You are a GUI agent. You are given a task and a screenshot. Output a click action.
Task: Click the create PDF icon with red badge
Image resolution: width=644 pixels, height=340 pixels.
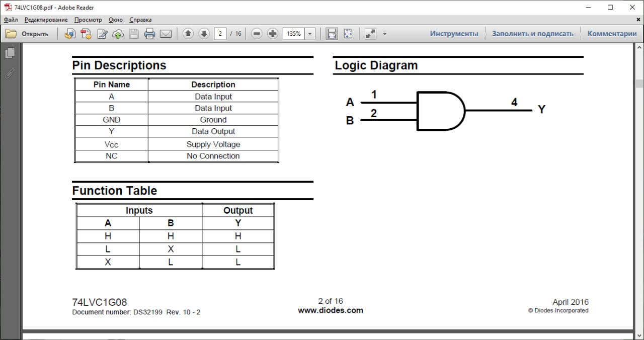(x=86, y=34)
